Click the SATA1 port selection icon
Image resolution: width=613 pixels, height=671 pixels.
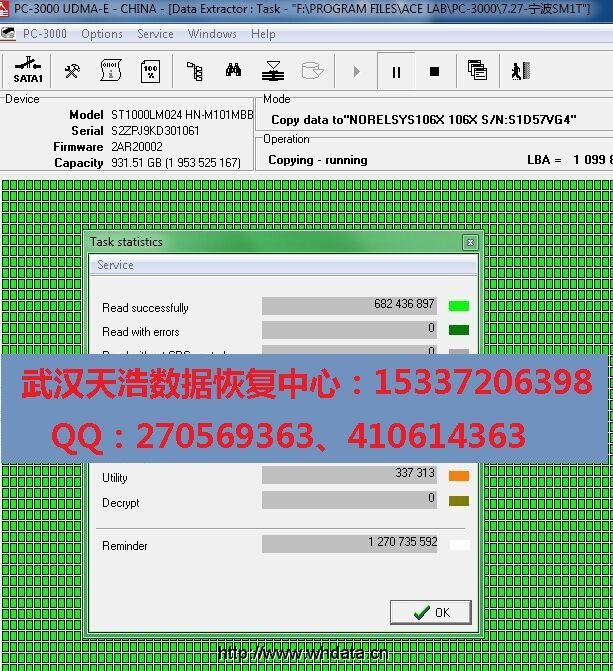click(28, 70)
